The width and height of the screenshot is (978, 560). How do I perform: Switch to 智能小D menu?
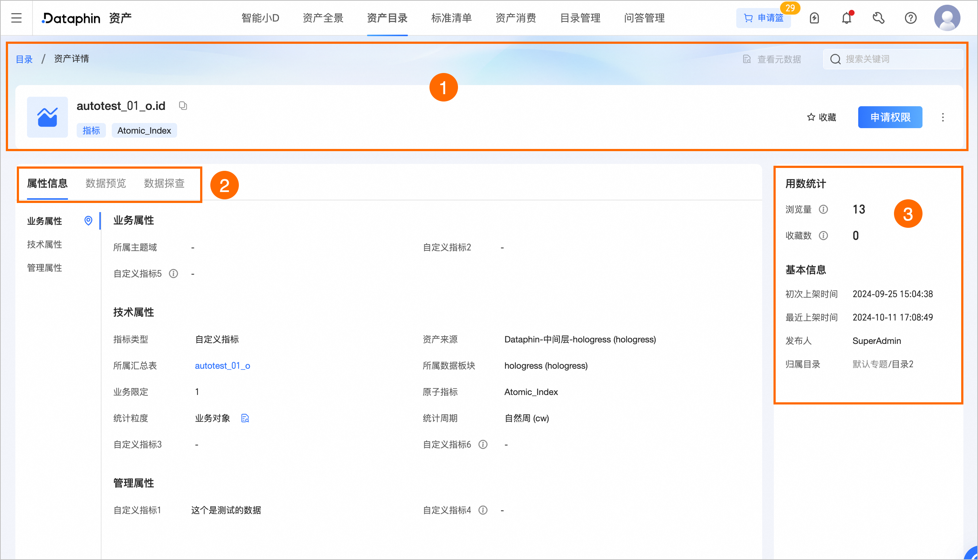pyautogui.click(x=260, y=18)
